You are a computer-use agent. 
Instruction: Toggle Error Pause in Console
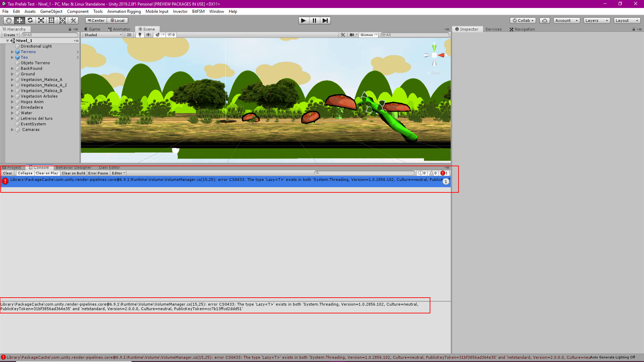point(98,173)
